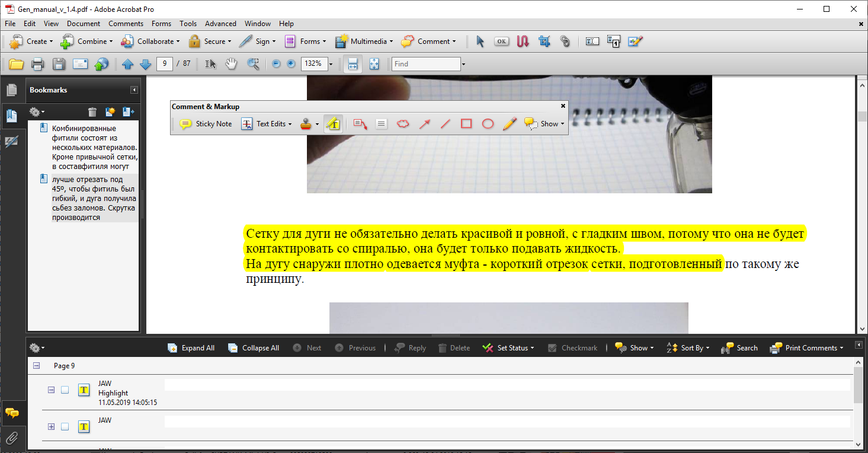Open the Bookmarks options gear menu

37,111
